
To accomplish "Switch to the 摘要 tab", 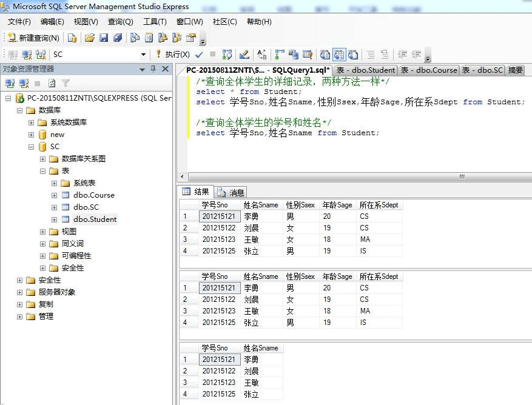I will pos(516,70).
